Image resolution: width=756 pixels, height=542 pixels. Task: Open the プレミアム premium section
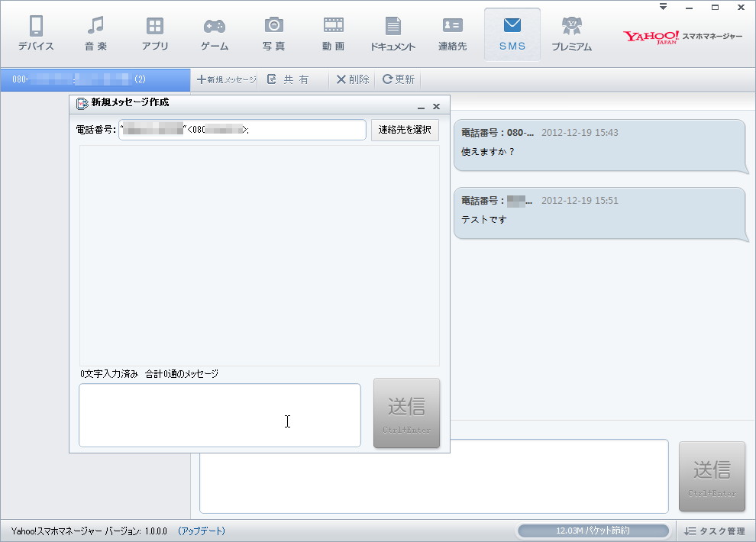click(571, 34)
